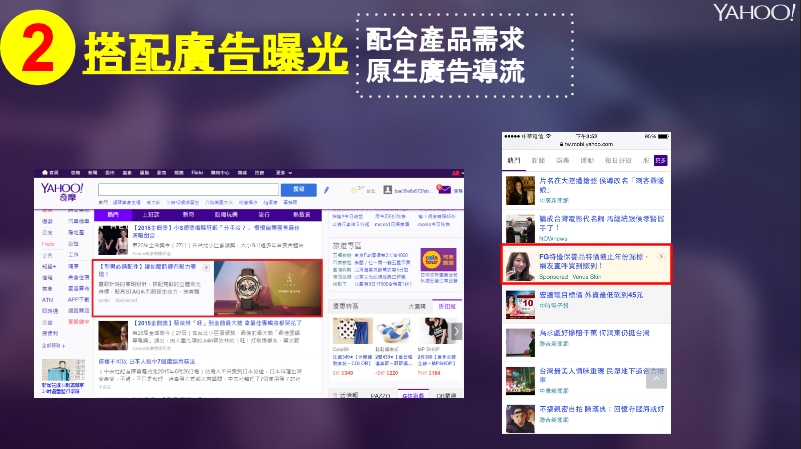Click the watch advertisement image
Image resolution: width=801 pixels, height=449 pixels.
tap(266, 287)
